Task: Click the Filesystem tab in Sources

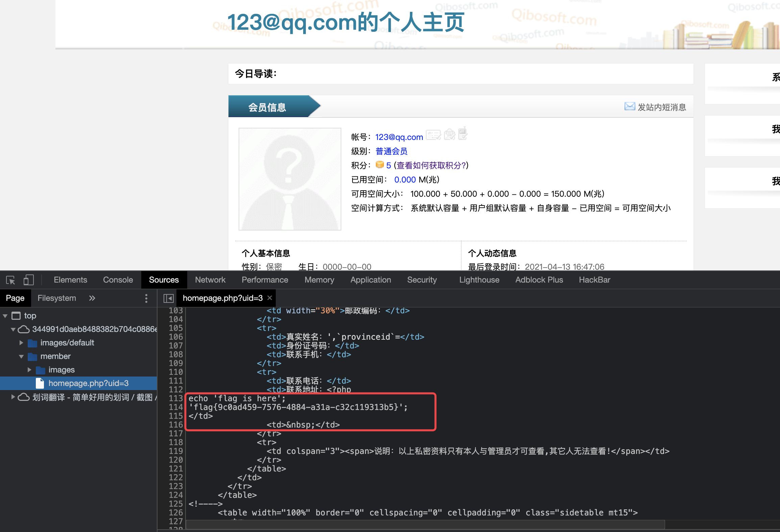Action: point(57,298)
